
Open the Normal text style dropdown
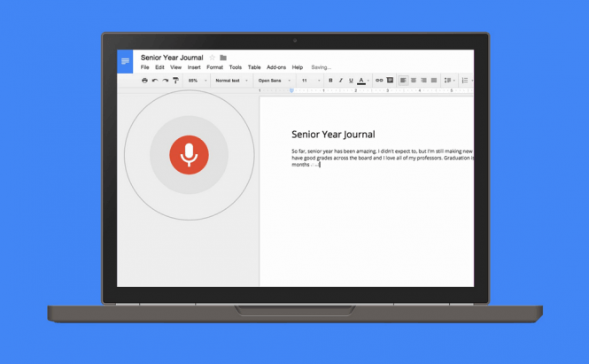pyautogui.click(x=231, y=81)
